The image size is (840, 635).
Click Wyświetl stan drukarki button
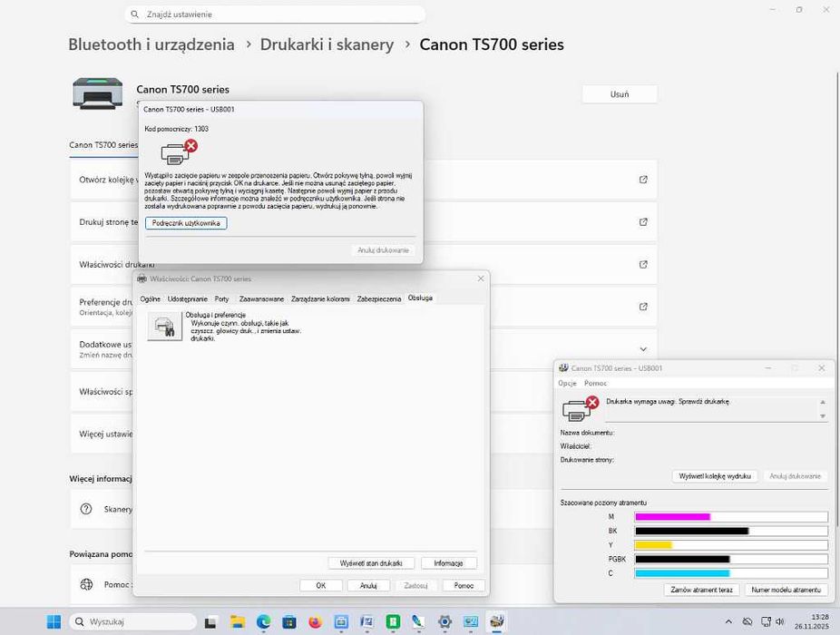coord(371,563)
